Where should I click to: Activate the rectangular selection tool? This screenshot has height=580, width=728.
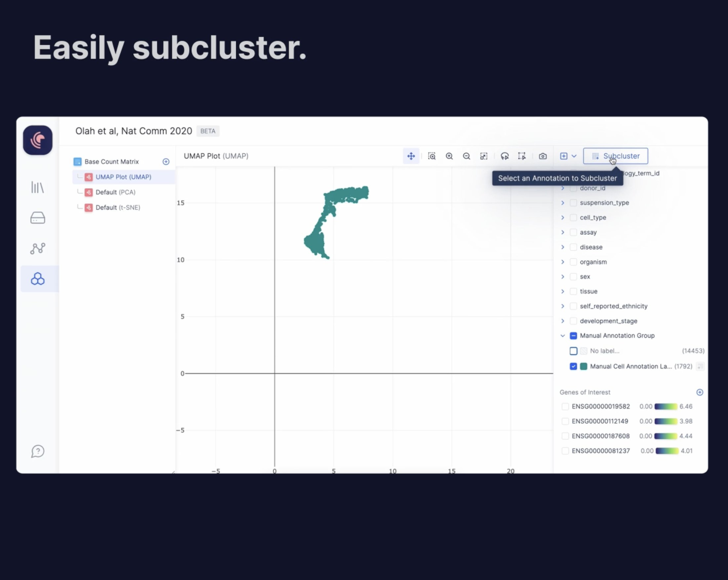click(x=522, y=156)
